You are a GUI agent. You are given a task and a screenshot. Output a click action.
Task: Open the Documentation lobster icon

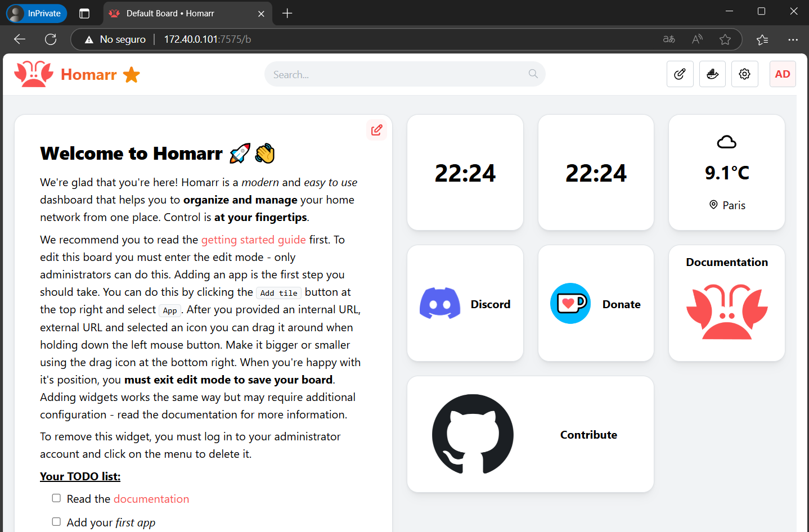point(727,312)
